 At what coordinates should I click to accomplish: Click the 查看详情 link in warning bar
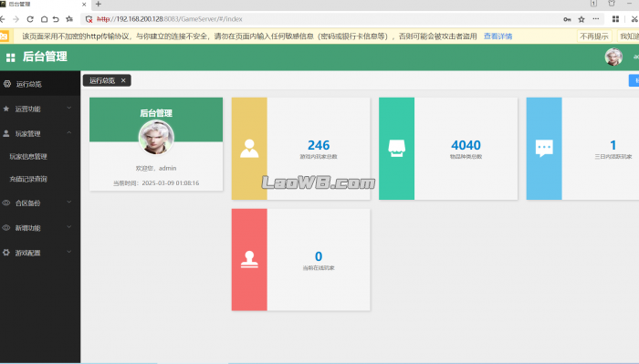498,36
